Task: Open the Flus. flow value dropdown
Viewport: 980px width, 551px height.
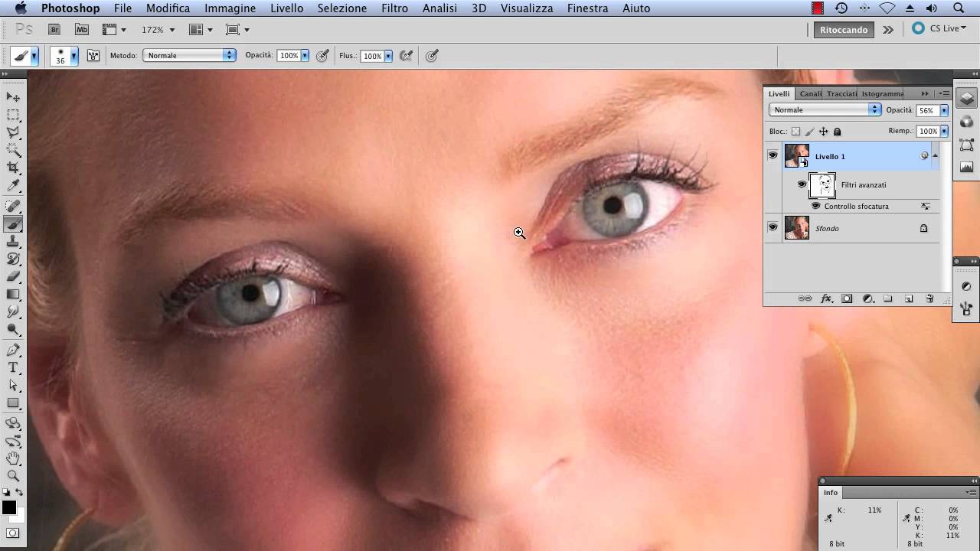Action: click(x=388, y=56)
